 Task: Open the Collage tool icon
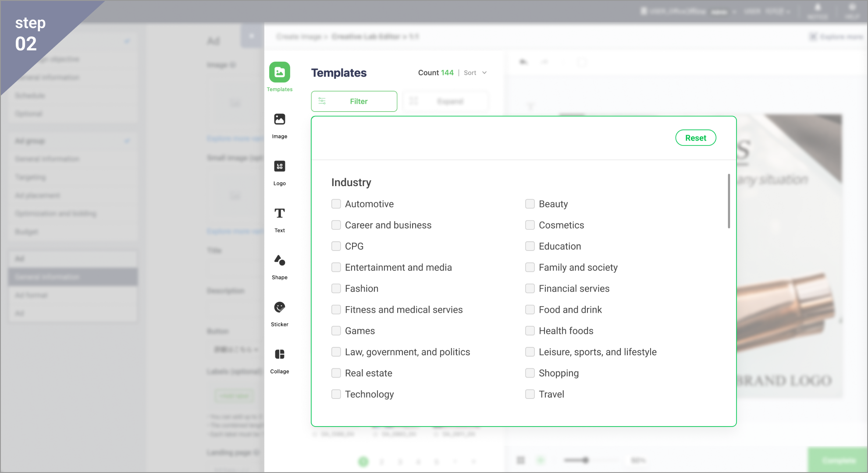[x=280, y=354]
